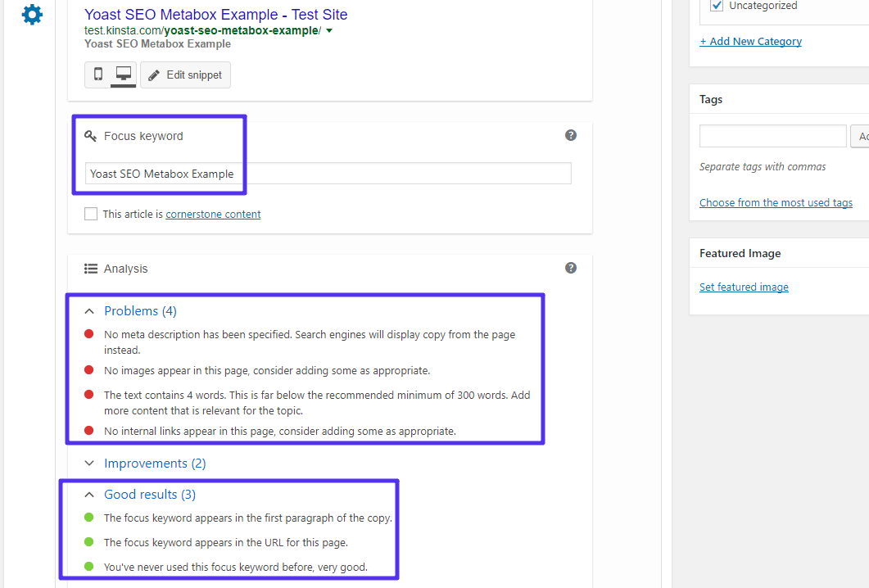Open help for Analysis section
The image size is (869, 588).
pos(571,268)
